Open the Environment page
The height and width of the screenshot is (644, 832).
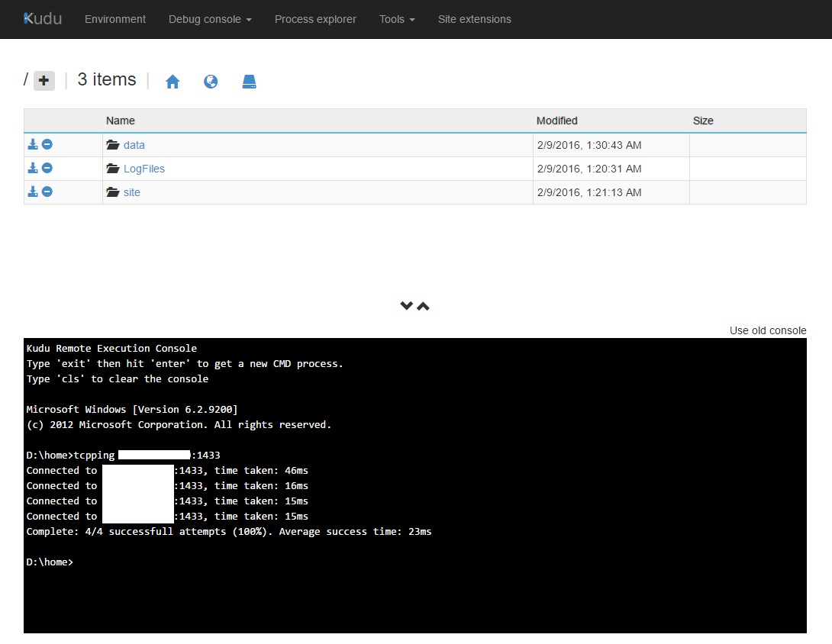pos(115,19)
